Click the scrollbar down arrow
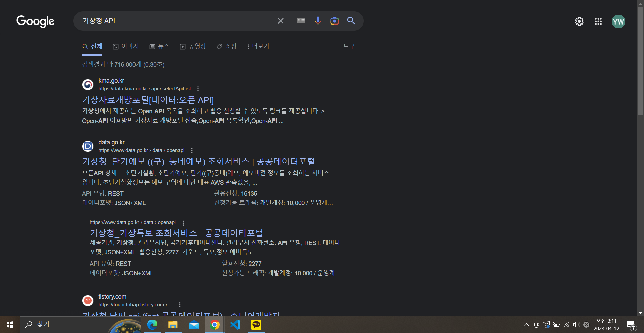The image size is (644, 333). (x=641, y=313)
